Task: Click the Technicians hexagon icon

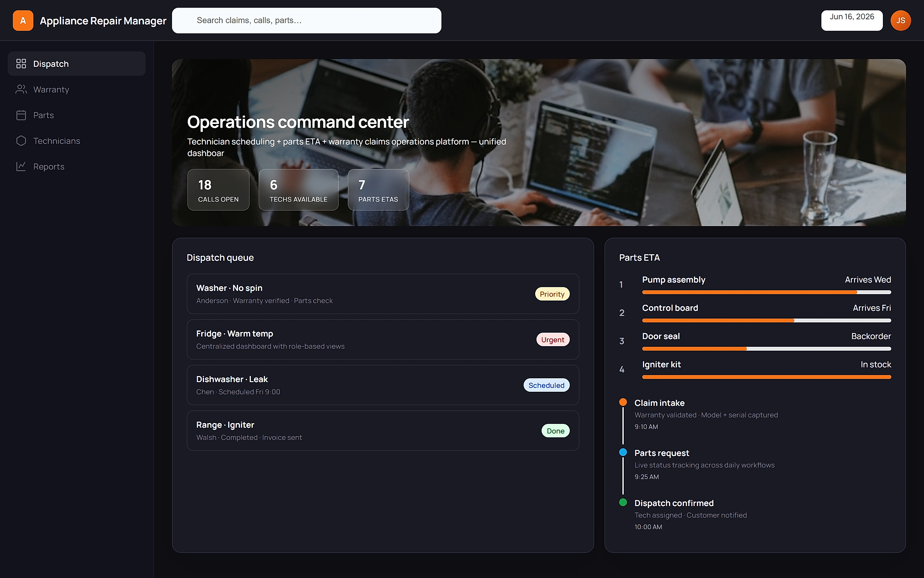Action: 21,141
